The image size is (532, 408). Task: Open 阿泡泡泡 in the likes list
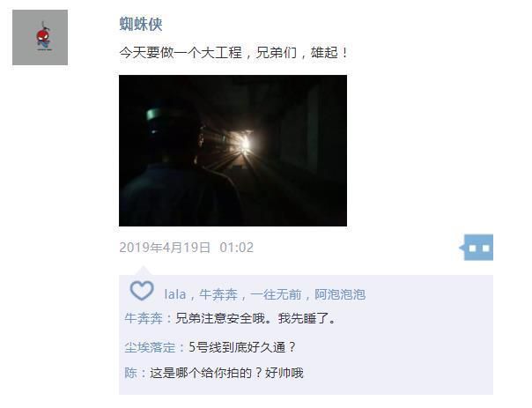click(340, 294)
